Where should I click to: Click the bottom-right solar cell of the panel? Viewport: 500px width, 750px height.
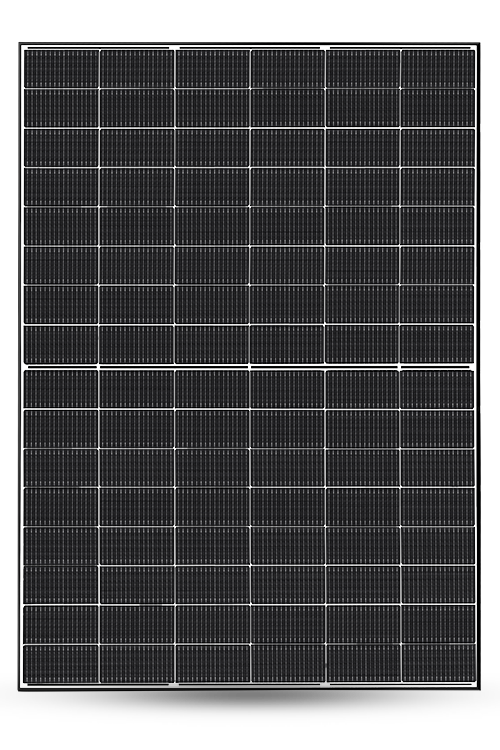point(439,663)
